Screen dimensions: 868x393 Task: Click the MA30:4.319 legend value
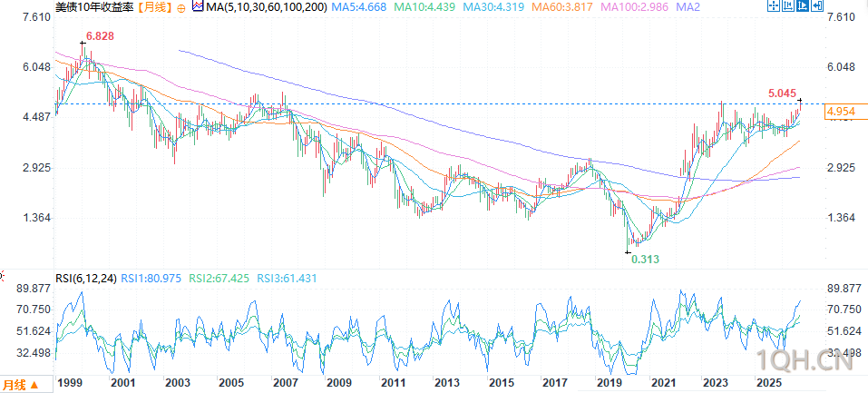[493, 8]
